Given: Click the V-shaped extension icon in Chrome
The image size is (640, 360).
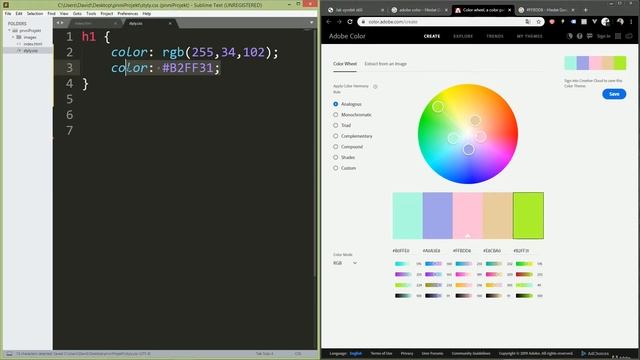Looking at the screenshot, I should click(x=594, y=22).
